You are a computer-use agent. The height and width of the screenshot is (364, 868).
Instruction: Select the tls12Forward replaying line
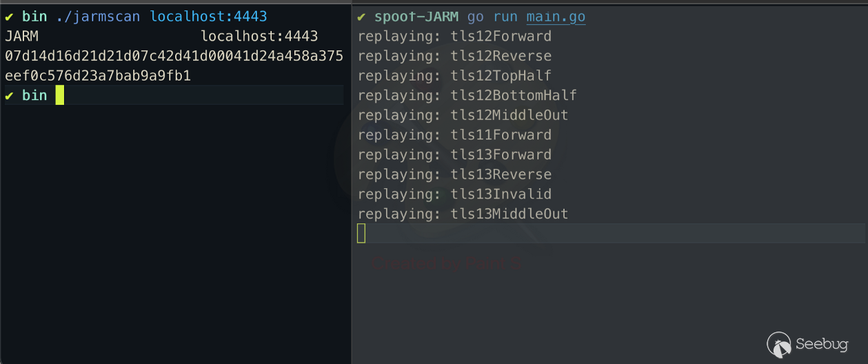click(x=454, y=36)
